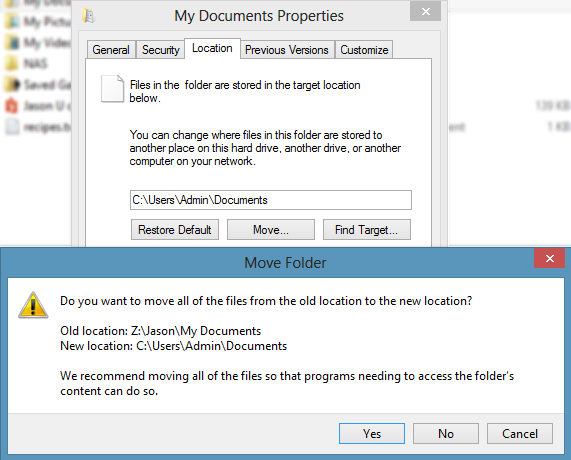Click the blank document icon in Location tab
The image size is (571, 460).
coord(112,89)
